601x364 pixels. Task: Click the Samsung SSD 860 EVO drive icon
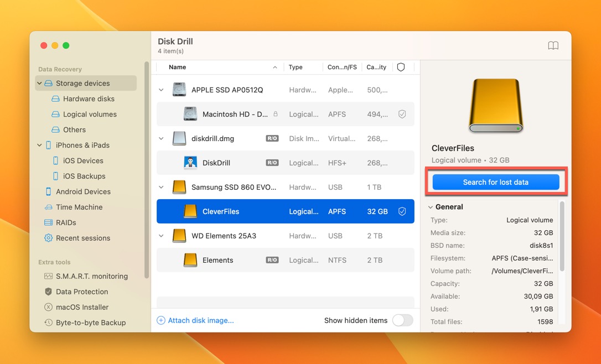pyautogui.click(x=179, y=187)
